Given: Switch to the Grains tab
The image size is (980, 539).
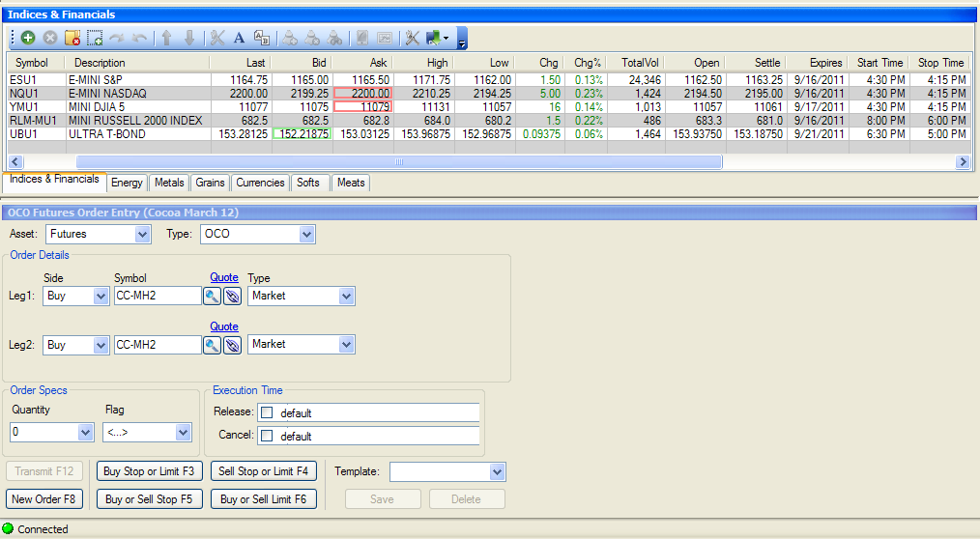Looking at the screenshot, I should [210, 183].
